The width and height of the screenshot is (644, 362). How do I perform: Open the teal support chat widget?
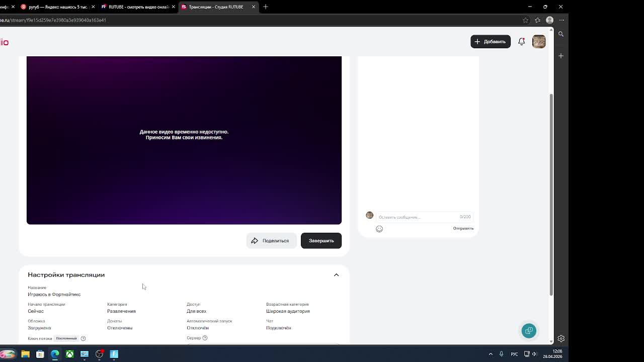529,330
